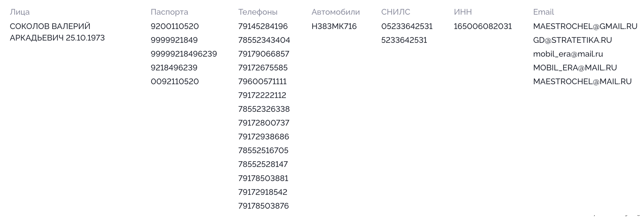The width and height of the screenshot is (644, 223).
Task: Open the person entry under Лица
Action: 57,32
